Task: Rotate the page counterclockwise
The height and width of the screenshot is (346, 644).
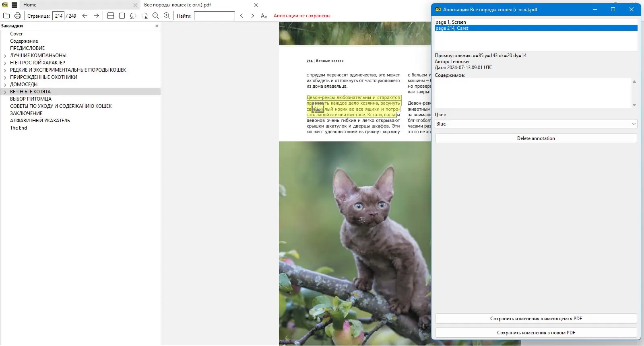Action: [x=133, y=16]
